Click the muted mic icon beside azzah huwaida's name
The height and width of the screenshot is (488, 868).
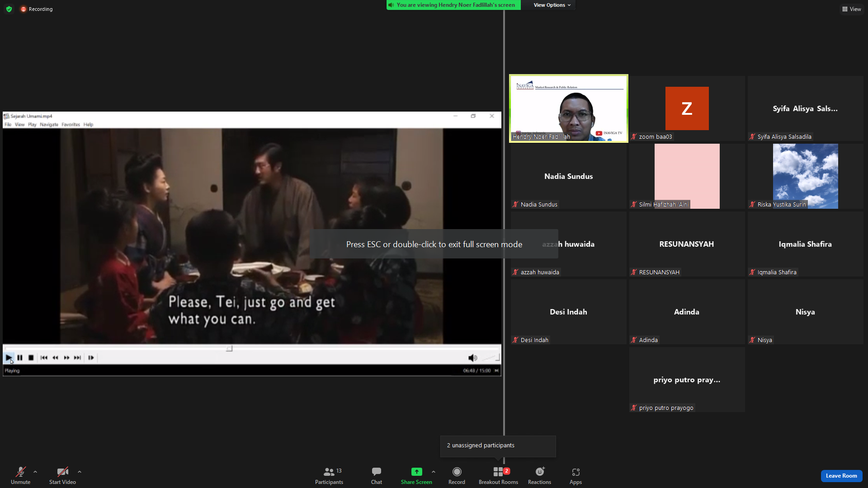(x=515, y=272)
